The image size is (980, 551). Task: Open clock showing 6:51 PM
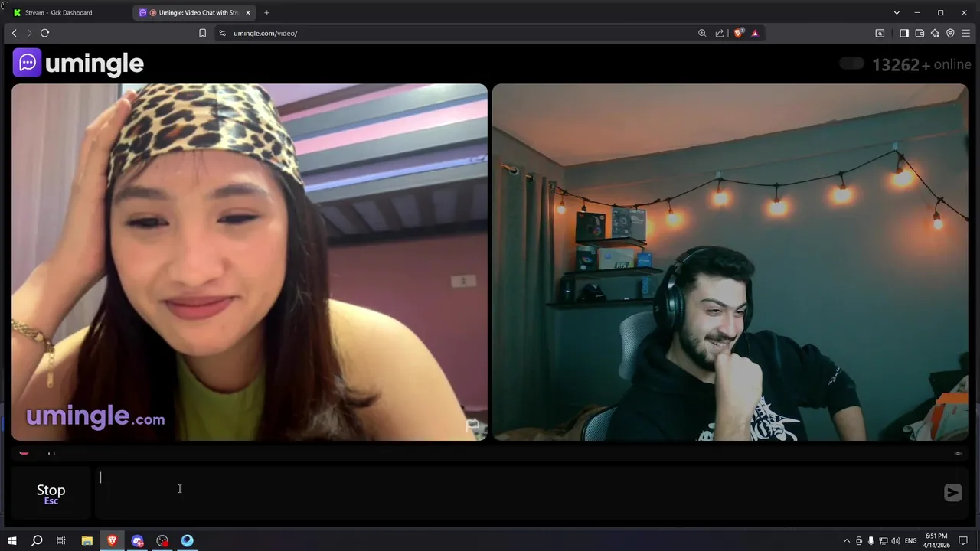(937, 541)
